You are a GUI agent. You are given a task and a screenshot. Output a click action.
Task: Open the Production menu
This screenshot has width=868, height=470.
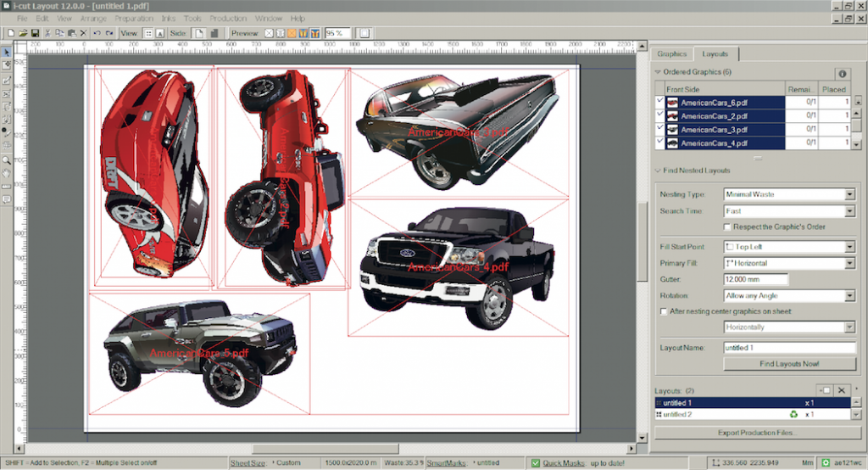pyautogui.click(x=228, y=19)
